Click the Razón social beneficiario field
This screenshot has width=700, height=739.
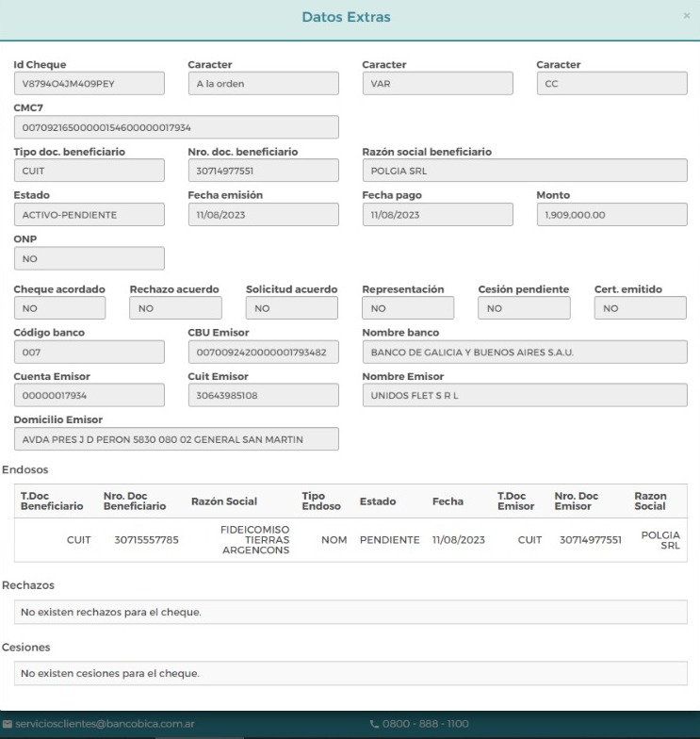tap(525, 171)
